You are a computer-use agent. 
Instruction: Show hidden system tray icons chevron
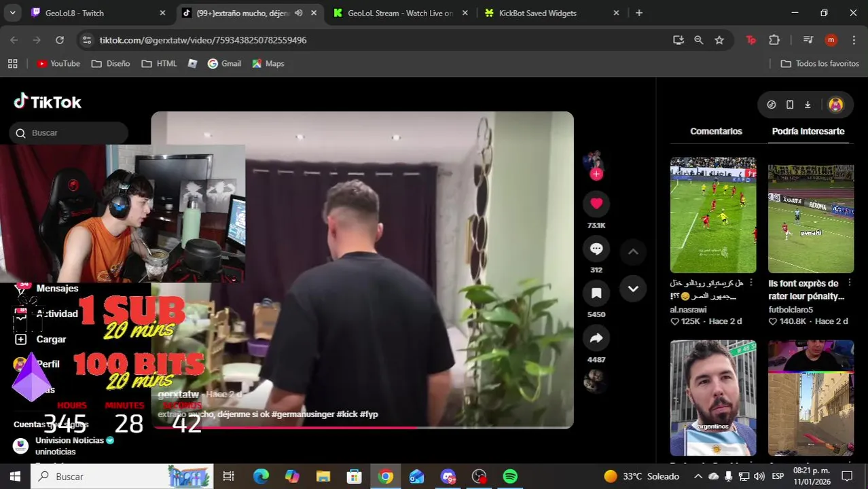pos(700,476)
